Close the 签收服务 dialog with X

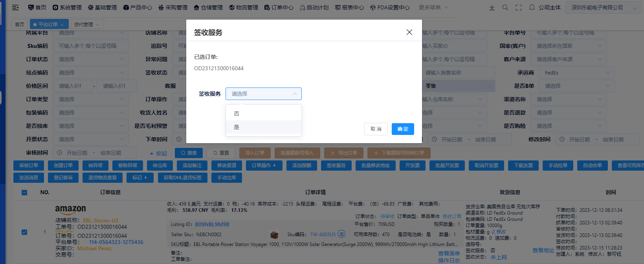[x=409, y=32]
